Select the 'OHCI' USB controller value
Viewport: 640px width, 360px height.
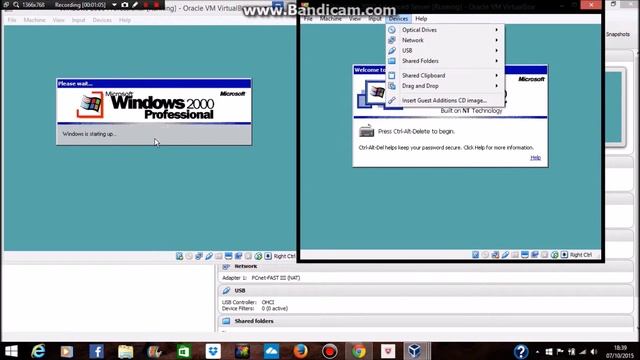[268, 302]
